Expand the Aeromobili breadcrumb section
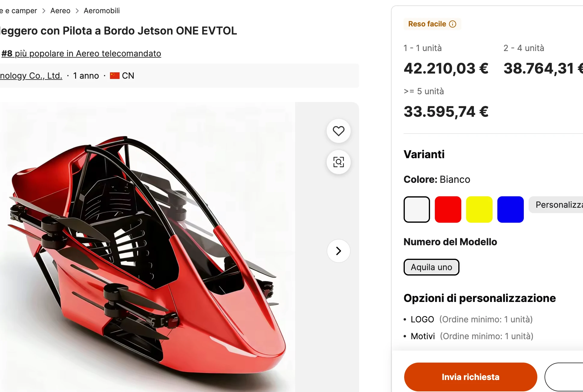This screenshot has height=392, width=583. point(101,11)
